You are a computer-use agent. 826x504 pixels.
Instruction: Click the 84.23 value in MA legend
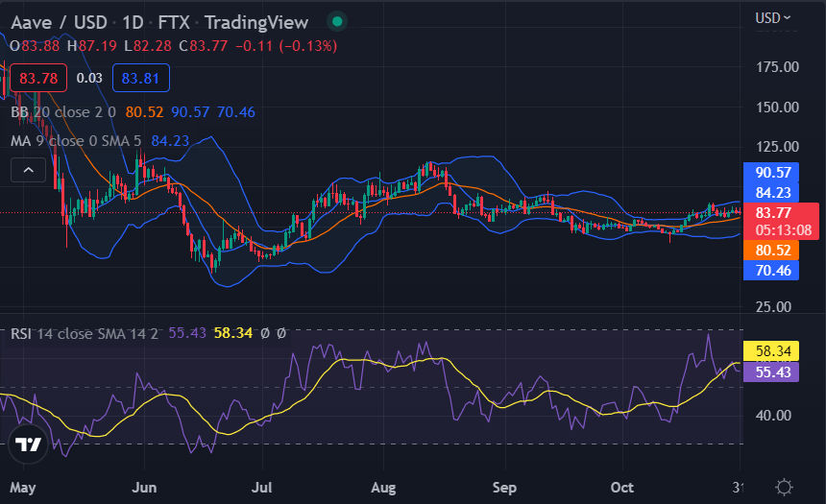pos(170,141)
